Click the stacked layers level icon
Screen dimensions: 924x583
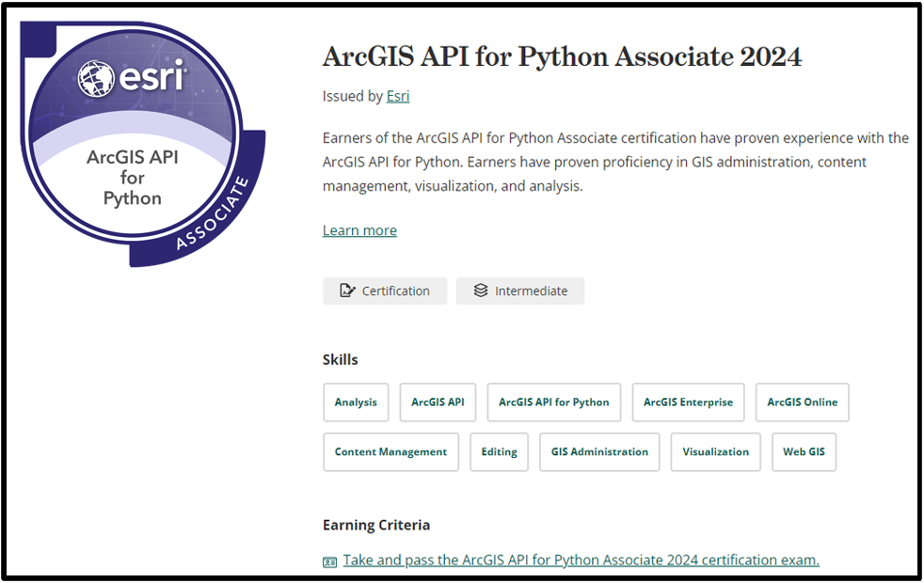pos(481,291)
